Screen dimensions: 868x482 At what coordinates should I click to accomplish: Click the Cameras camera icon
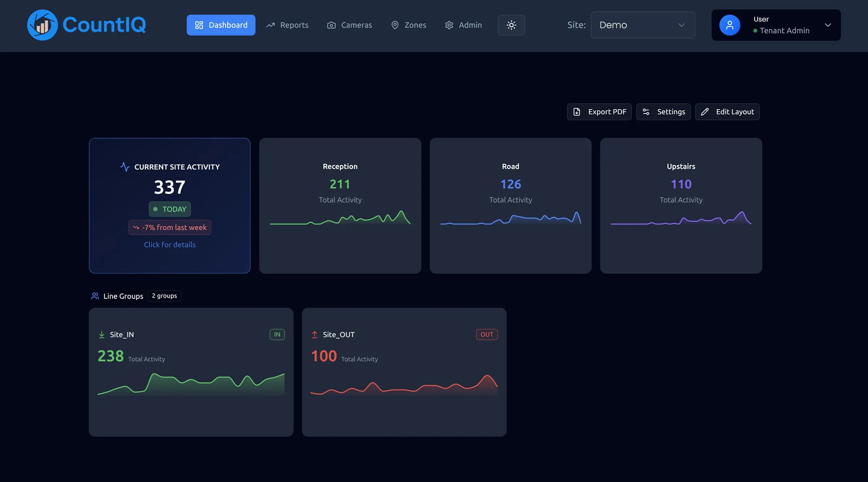(x=331, y=25)
